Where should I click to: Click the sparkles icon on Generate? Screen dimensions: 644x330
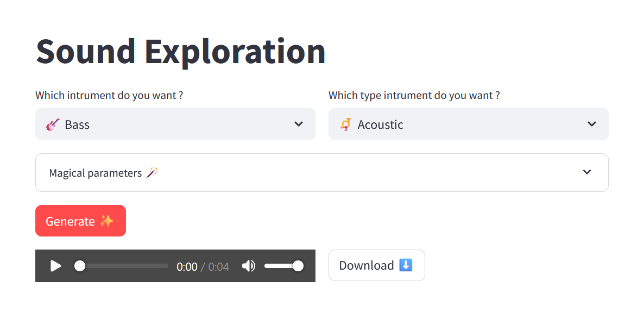coord(106,221)
